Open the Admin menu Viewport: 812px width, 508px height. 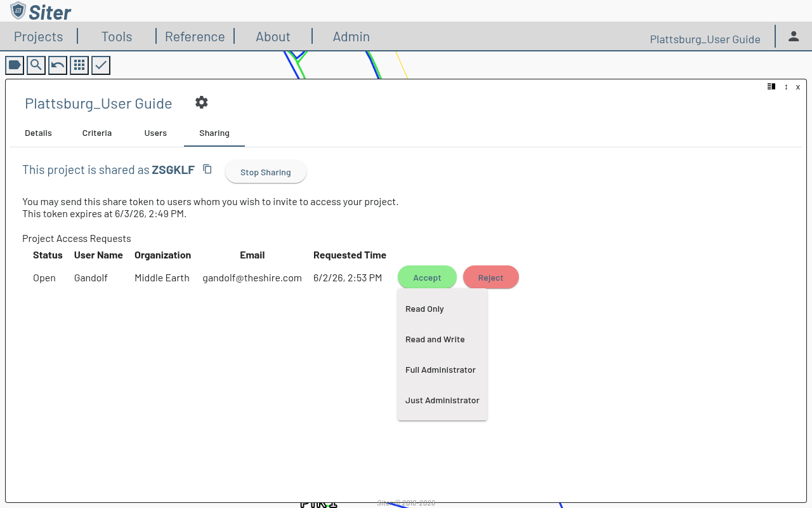point(351,36)
